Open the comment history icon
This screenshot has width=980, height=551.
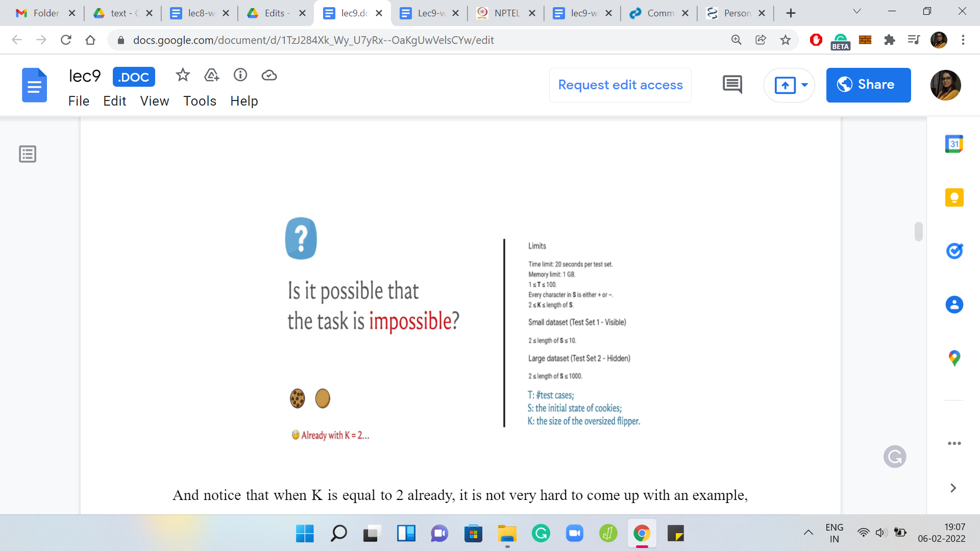tap(732, 85)
